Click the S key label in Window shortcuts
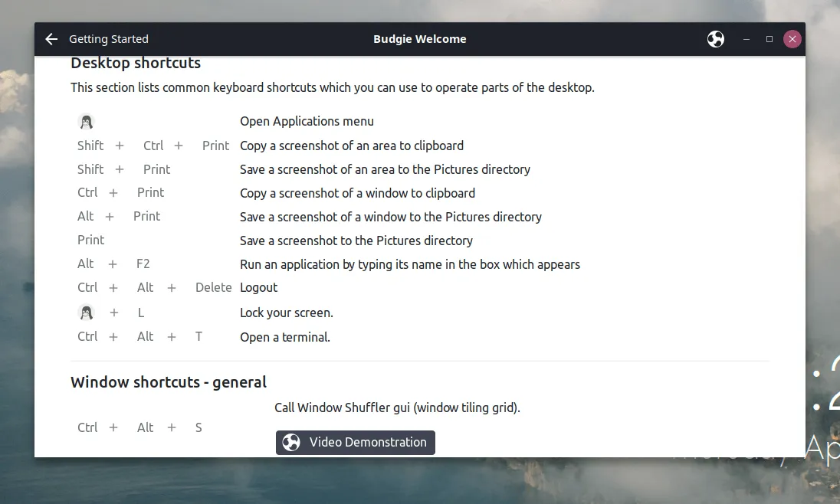 199,428
